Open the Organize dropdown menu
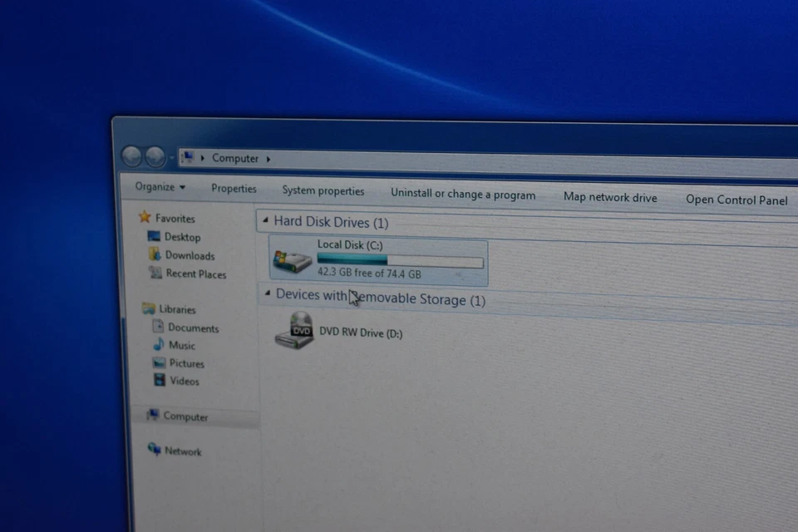This screenshot has width=798, height=532. click(x=159, y=187)
